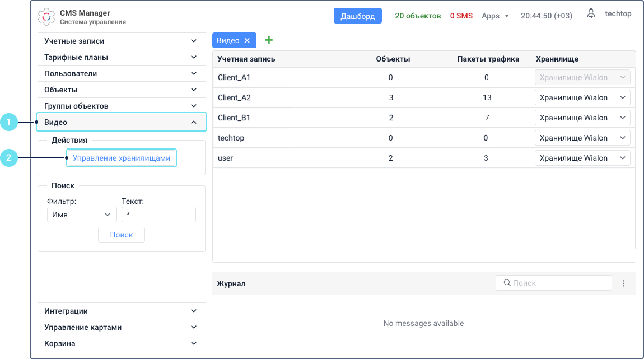
Task: Click the green plus to add a new tab
Action: 269,40
